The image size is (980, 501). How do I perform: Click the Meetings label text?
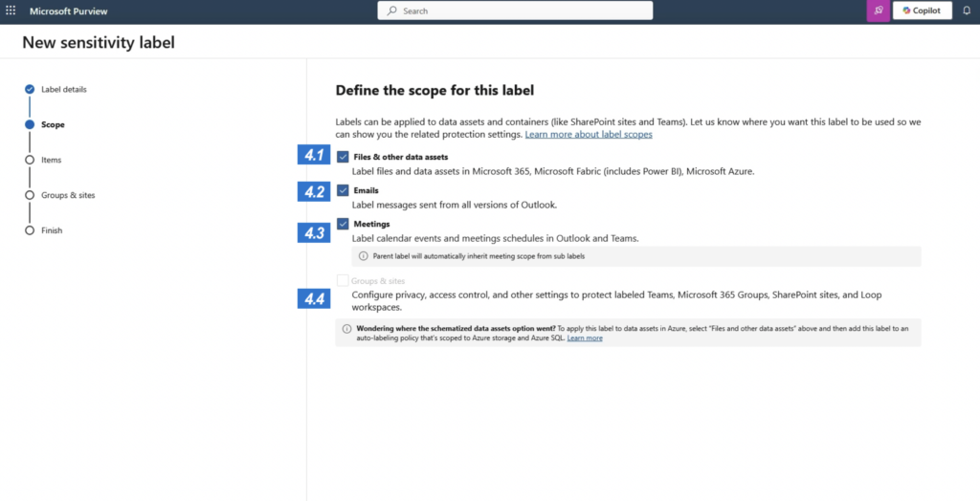click(x=372, y=224)
